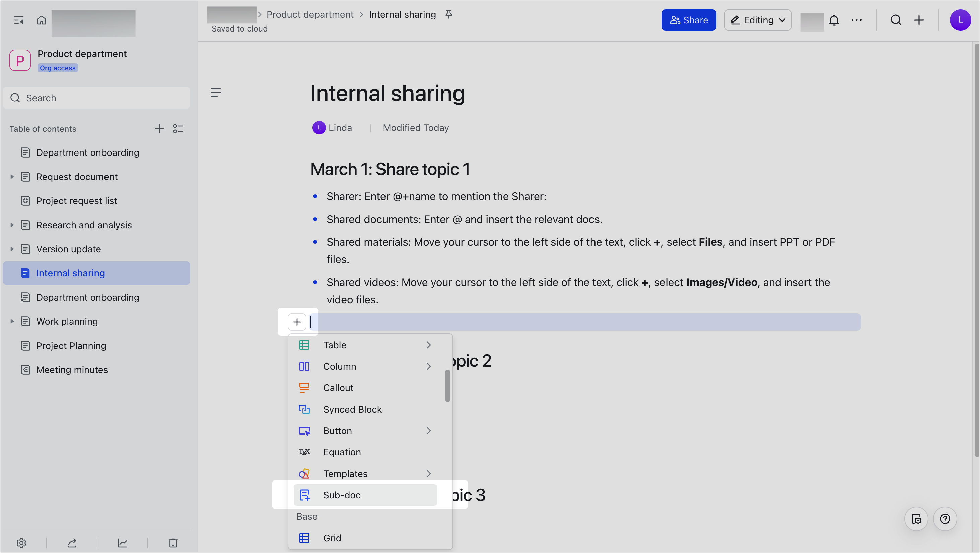Open Meeting minutes page
The height and width of the screenshot is (553, 980).
[x=96, y=370]
